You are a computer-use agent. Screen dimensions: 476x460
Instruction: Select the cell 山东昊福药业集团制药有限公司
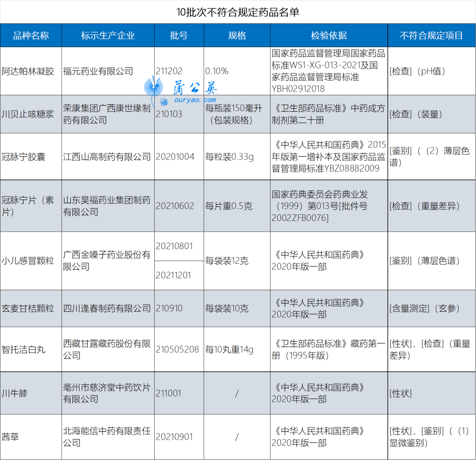point(108,206)
